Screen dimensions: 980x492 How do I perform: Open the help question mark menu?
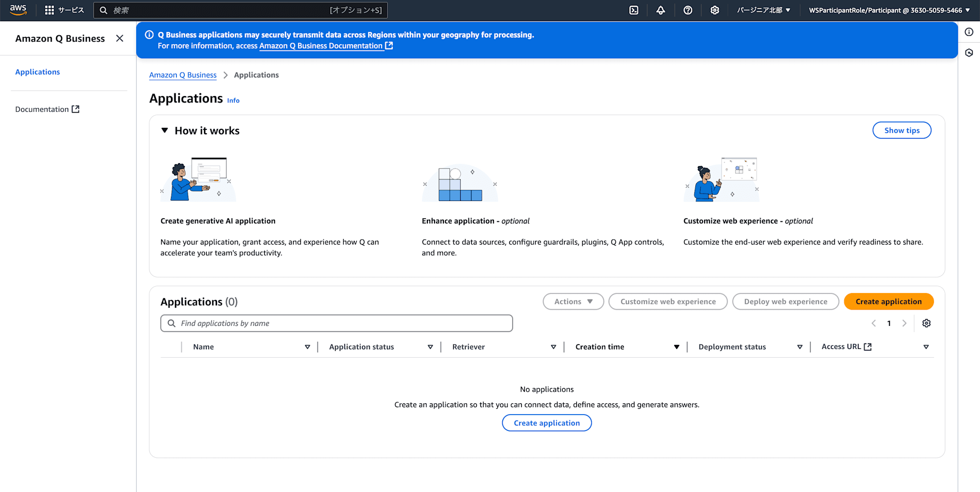click(x=688, y=10)
